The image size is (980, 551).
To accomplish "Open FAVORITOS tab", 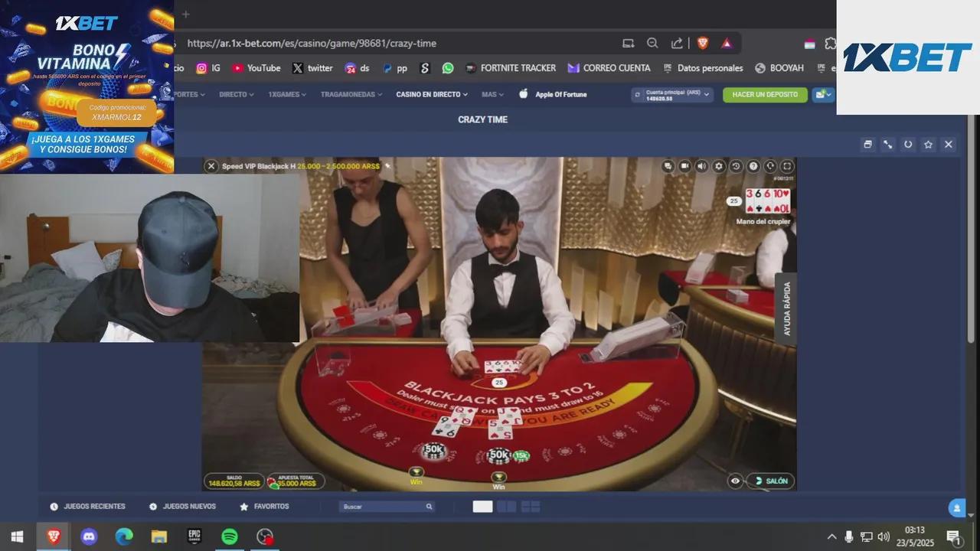I will click(264, 507).
